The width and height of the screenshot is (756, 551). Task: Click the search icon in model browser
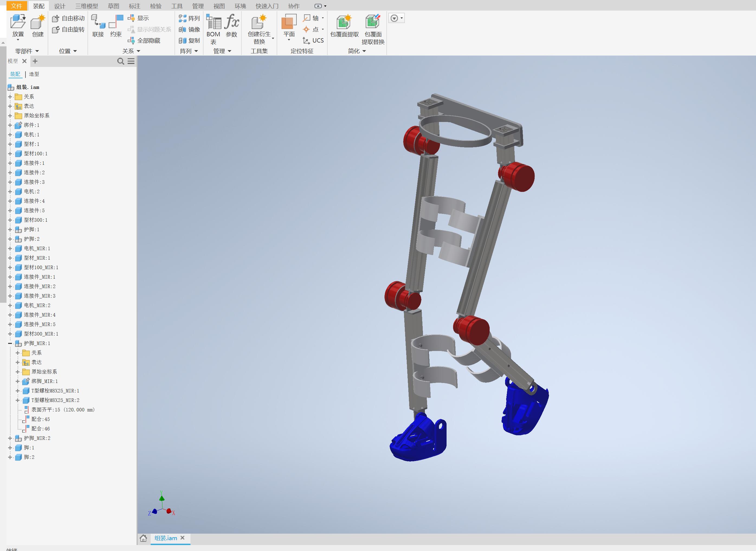pyautogui.click(x=121, y=61)
